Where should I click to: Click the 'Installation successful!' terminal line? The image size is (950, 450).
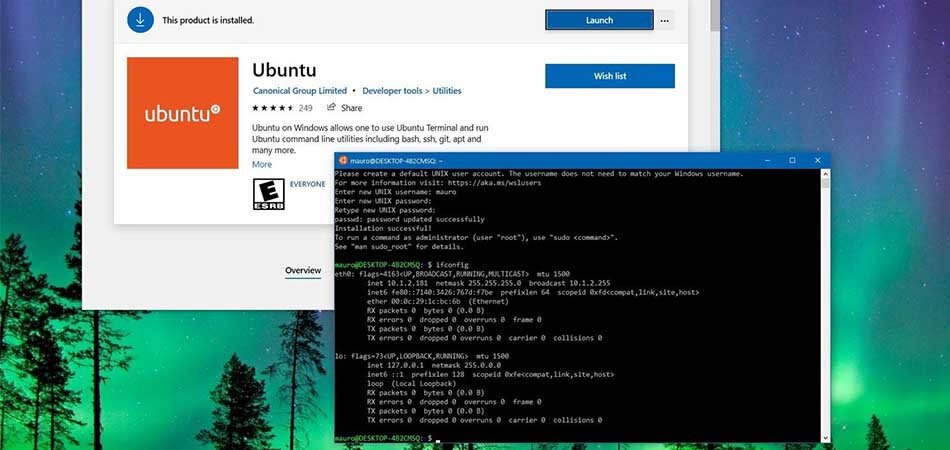pyautogui.click(x=383, y=228)
